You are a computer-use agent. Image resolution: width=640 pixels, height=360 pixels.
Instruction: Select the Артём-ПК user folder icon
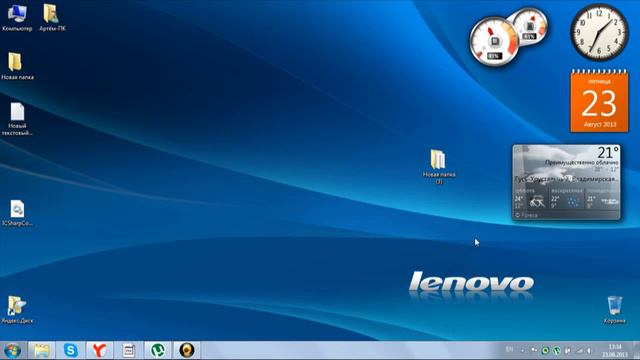pyautogui.click(x=52, y=18)
